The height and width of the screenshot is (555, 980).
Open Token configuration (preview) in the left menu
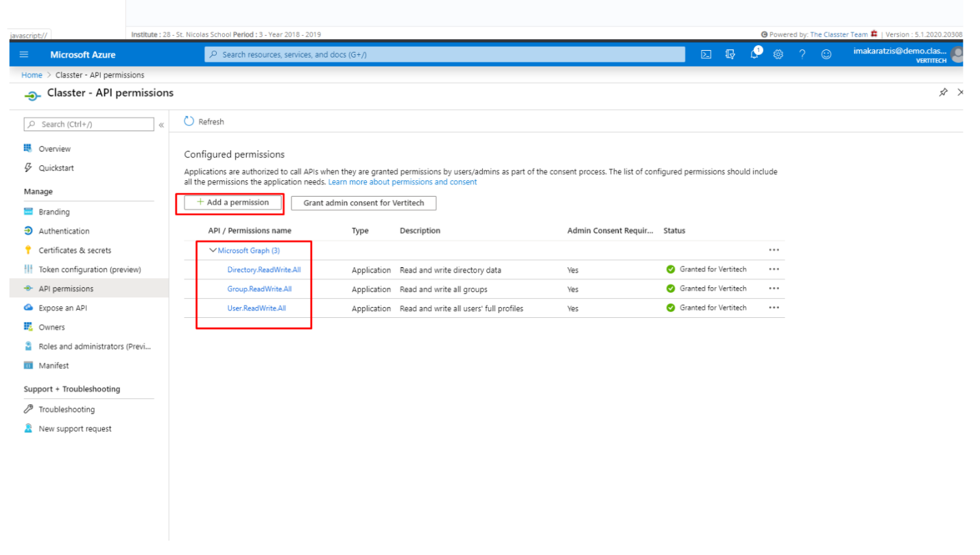[x=88, y=269]
